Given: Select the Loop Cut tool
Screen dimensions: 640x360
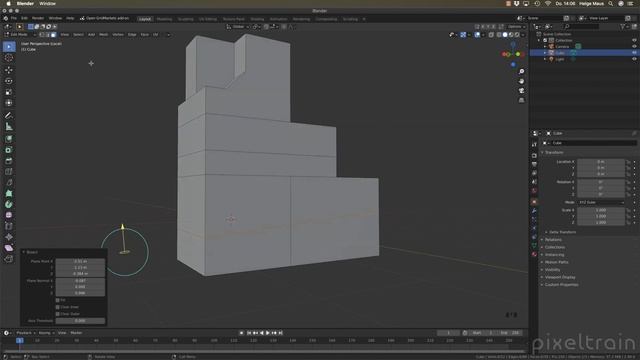Looking at the screenshot, I should click(x=9, y=171).
